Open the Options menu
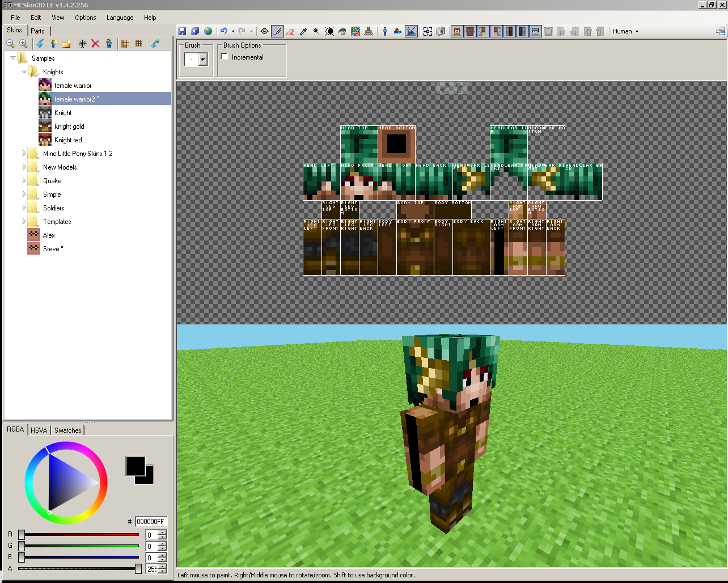The height and width of the screenshot is (583, 728). 86,18
